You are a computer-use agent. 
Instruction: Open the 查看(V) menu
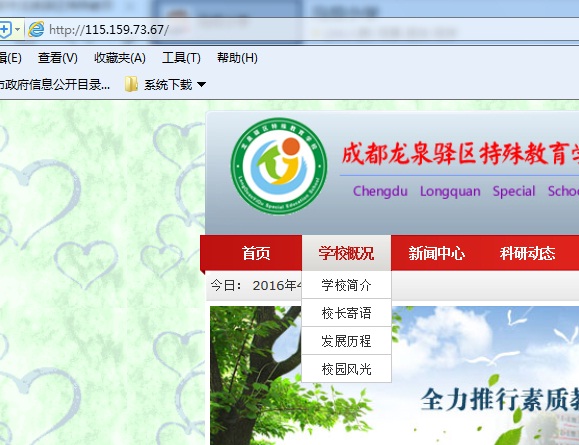(x=58, y=58)
